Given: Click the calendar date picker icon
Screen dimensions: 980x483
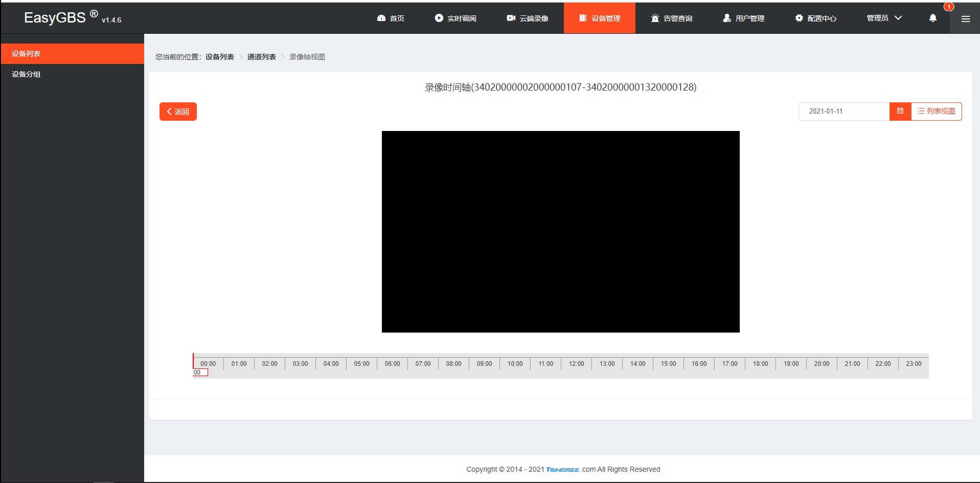Looking at the screenshot, I should pyautogui.click(x=900, y=112).
